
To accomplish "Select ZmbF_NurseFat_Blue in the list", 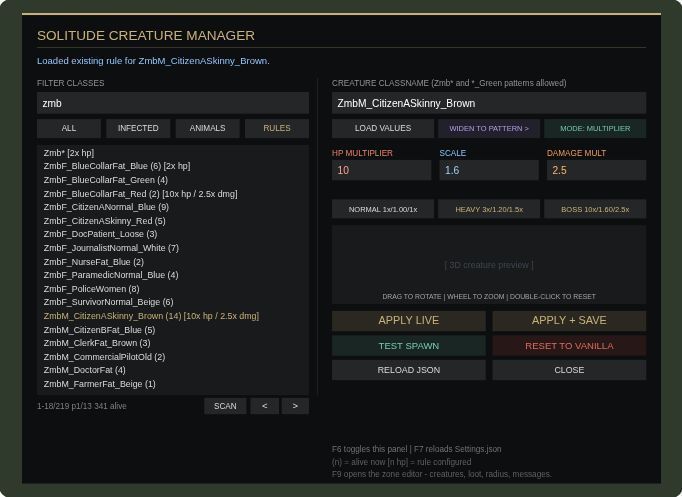I will pyautogui.click(x=173, y=262).
